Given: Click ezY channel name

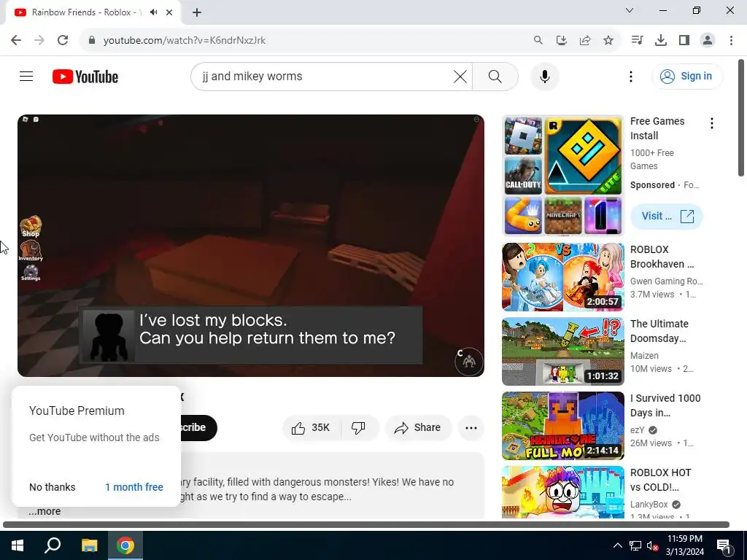Looking at the screenshot, I should pos(638,429).
